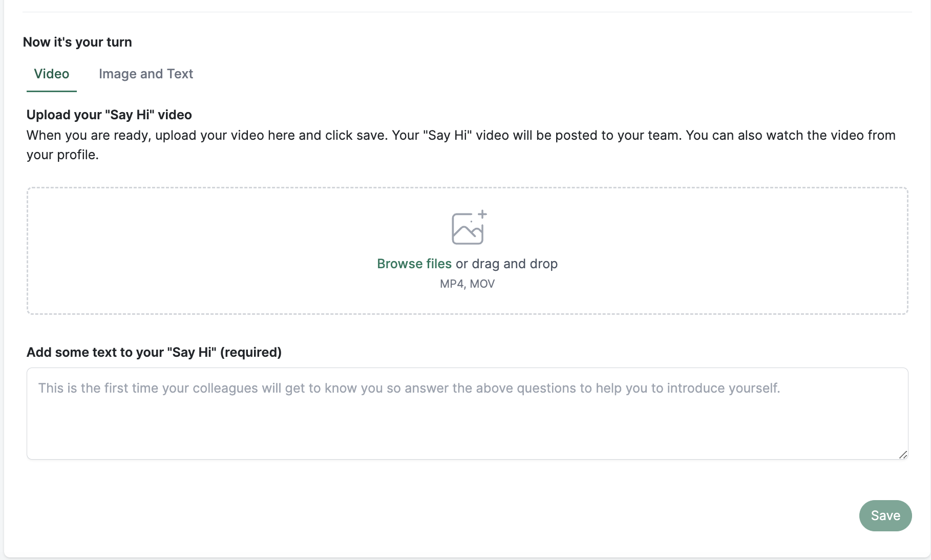Click the "Add some text" required label

[154, 352]
